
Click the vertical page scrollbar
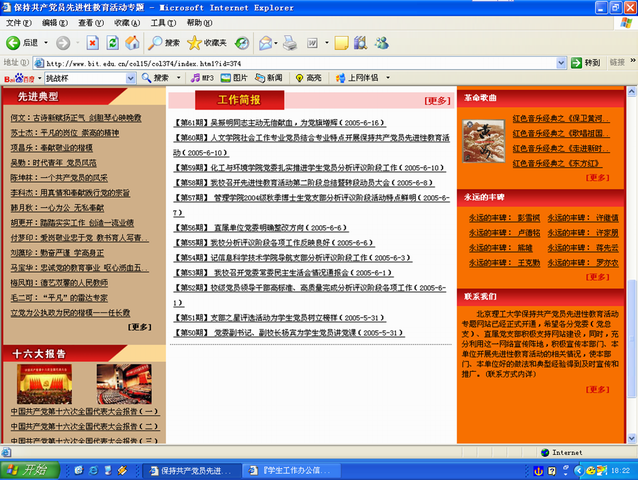click(631, 250)
